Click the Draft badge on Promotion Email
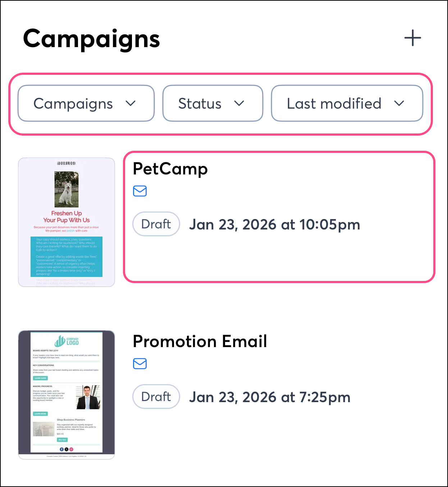Viewport: 448px width, 487px height. (156, 396)
